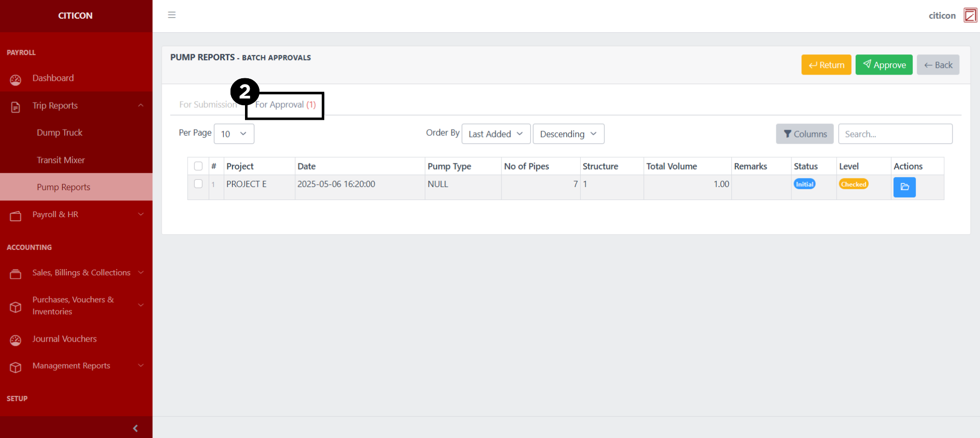This screenshot has width=980, height=438.
Task: Open the Per Page dropdown
Action: point(234,134)
